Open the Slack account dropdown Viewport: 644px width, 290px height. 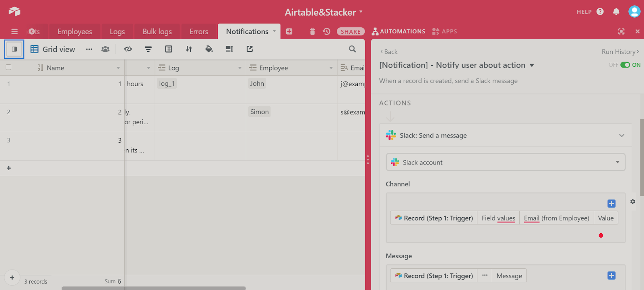coord(506,162)
